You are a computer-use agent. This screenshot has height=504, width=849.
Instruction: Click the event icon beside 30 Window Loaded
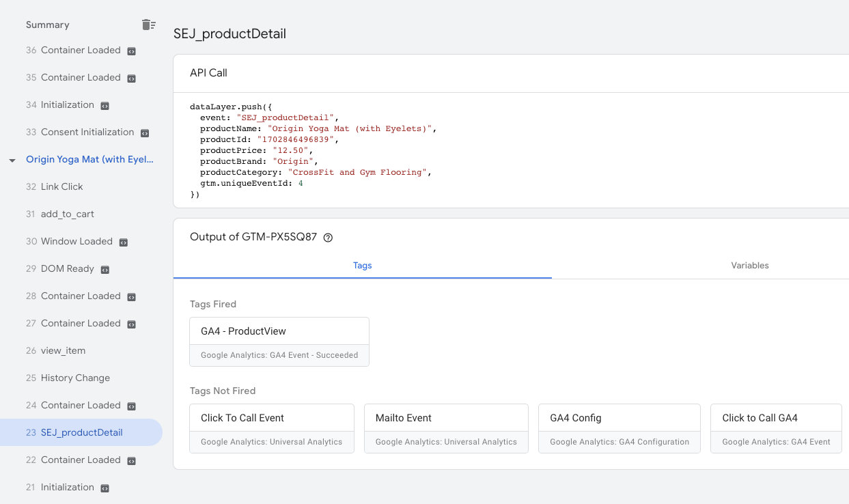pos(122,241)
